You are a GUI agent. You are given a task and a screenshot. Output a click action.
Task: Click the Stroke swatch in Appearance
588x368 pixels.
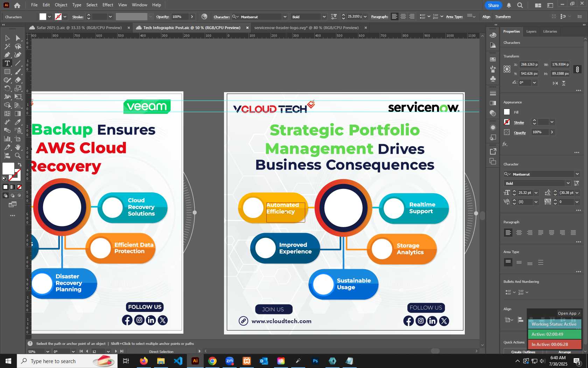pyautogui.click(x=507, y=122)
